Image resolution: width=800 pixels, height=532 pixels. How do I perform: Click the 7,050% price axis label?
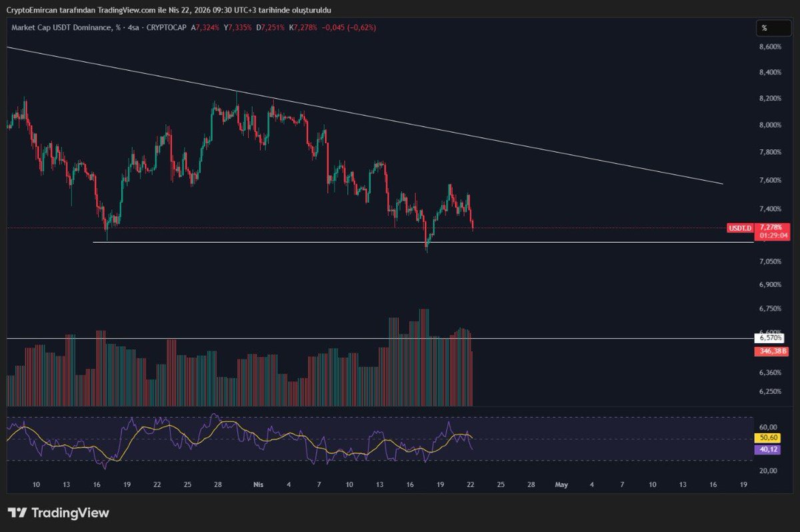(769, 261)
